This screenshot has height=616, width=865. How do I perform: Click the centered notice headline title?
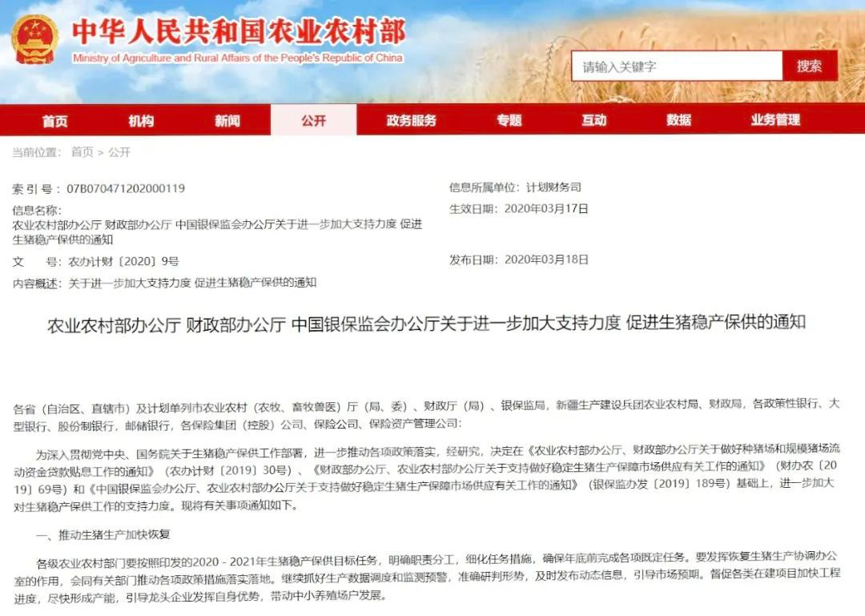tap(426, 324)
